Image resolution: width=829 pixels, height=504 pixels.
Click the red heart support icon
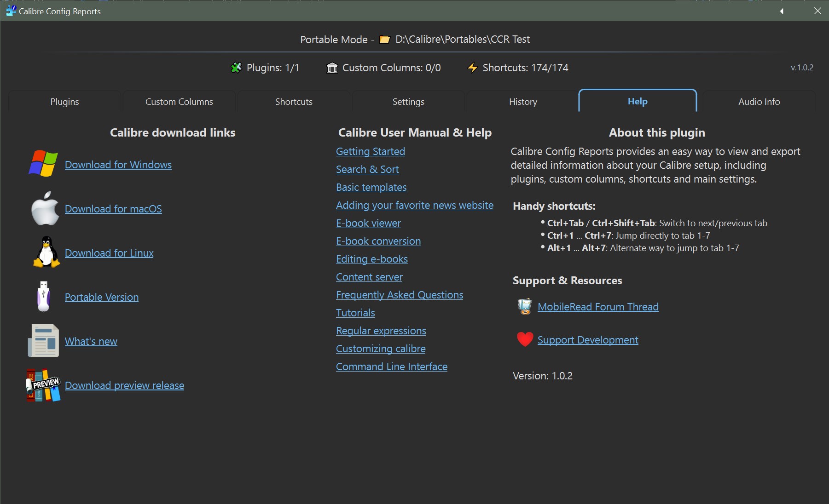point(525,339)
